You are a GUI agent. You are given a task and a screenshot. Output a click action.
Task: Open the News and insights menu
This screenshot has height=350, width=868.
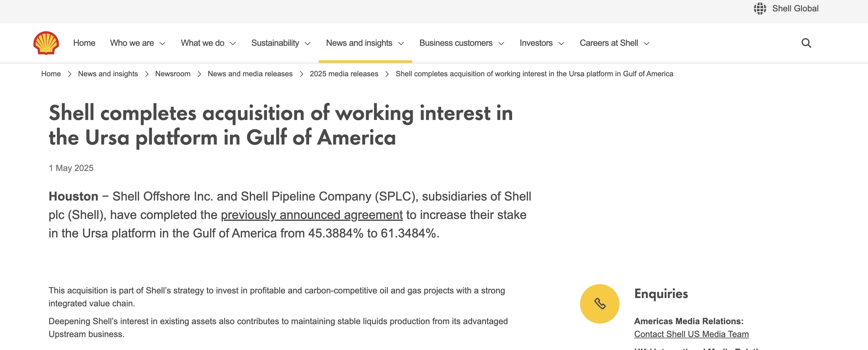coord(365,43)
